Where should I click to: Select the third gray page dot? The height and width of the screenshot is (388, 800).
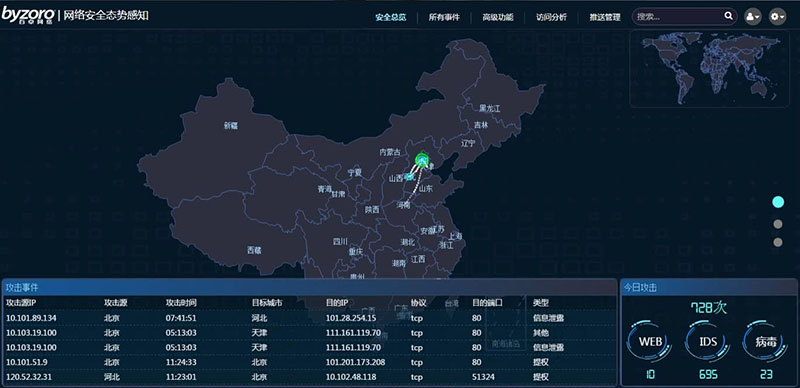(778, 242)
